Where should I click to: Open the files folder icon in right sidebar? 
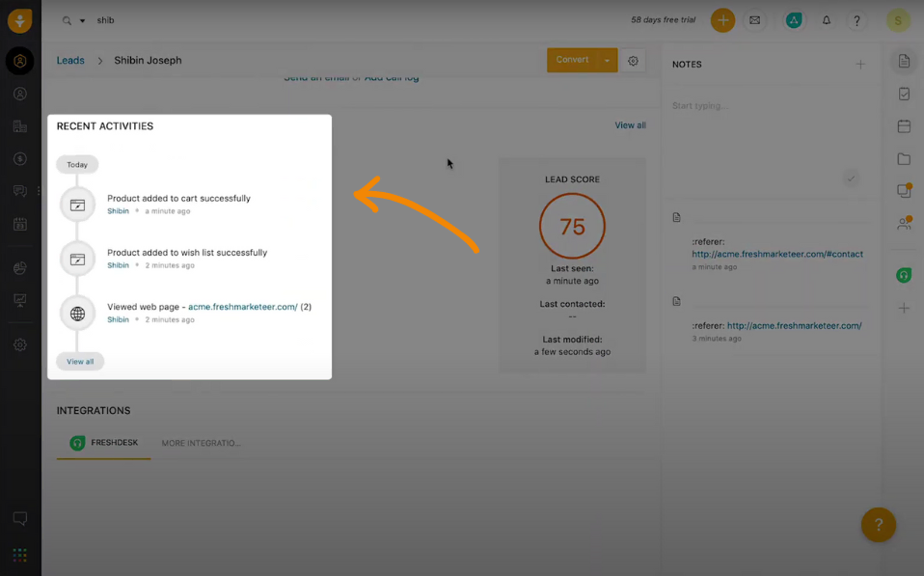904,158
